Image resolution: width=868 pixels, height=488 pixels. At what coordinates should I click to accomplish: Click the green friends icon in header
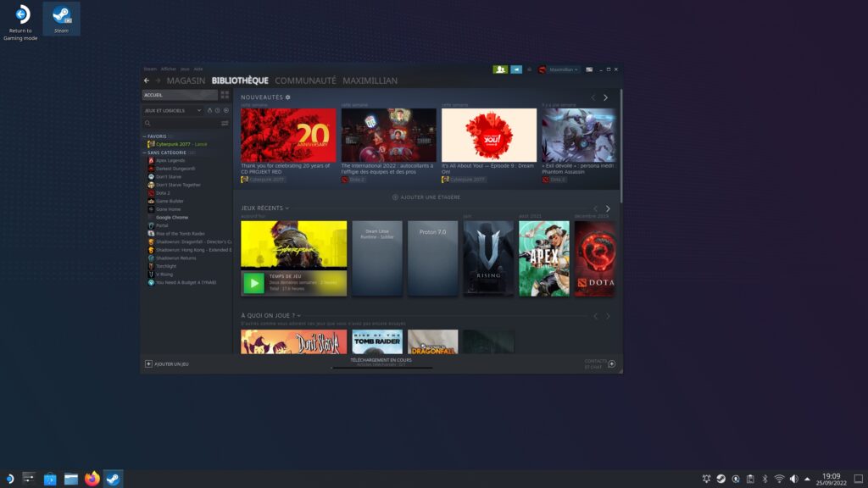pyautogui.click(x=500, y=69)
